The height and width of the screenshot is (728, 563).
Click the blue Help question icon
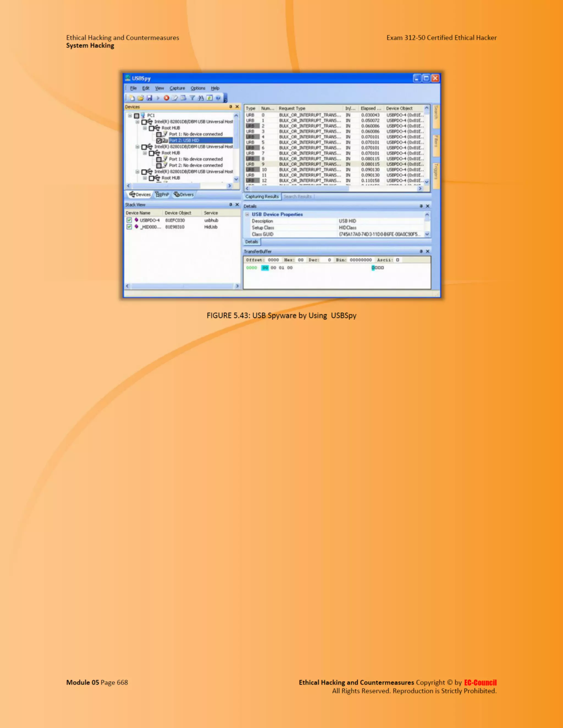(218, 98)
